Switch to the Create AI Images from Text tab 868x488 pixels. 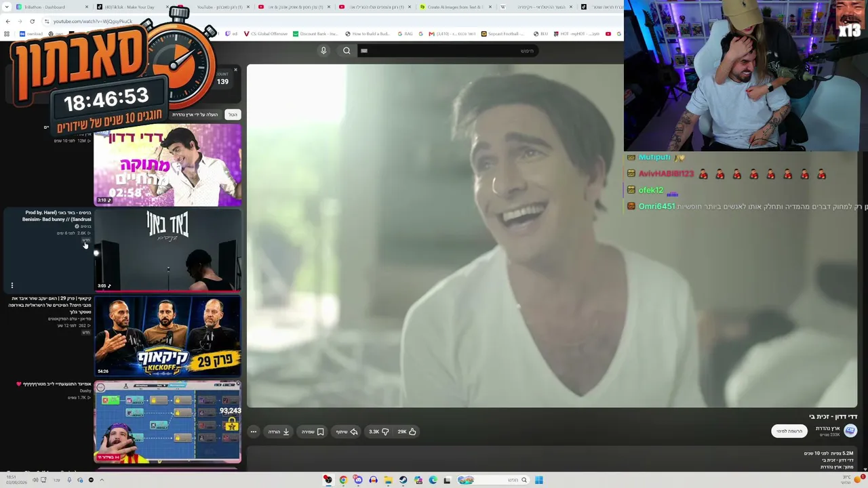coord(455,7)
